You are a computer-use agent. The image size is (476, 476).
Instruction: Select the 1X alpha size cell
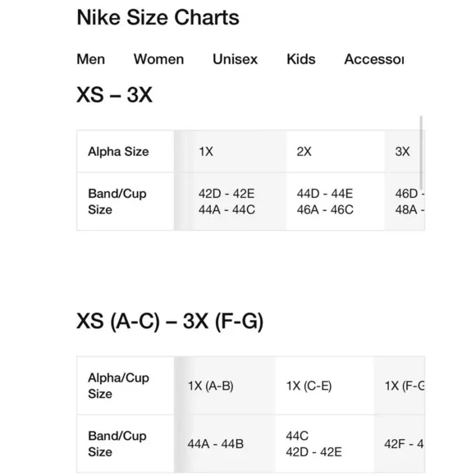tap(231, 152)
